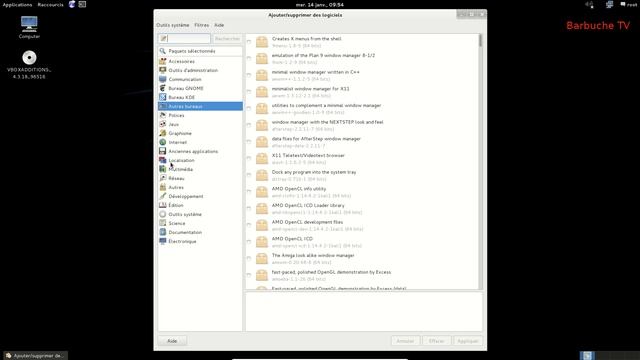Click the terminal launcher in top panel
This screenshot has width=640, height=360.
coord(82,4)
